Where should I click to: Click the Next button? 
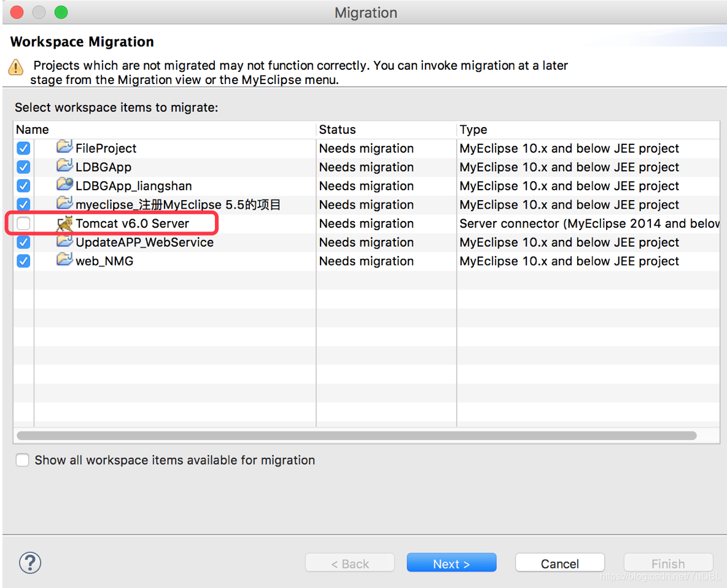451,563
